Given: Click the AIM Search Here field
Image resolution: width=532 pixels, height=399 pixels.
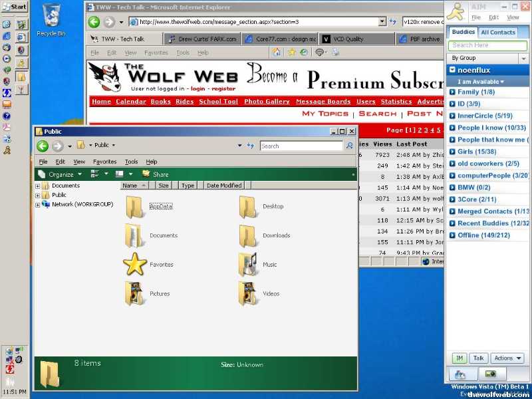Looking at the screenshot, I should [x=488, y=45].
